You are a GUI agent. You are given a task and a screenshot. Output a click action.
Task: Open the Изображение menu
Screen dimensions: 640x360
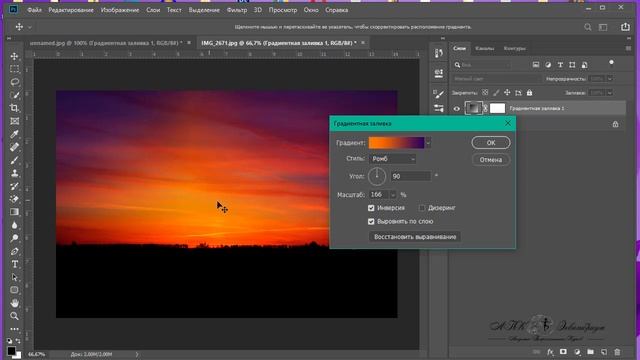point(120,10)
